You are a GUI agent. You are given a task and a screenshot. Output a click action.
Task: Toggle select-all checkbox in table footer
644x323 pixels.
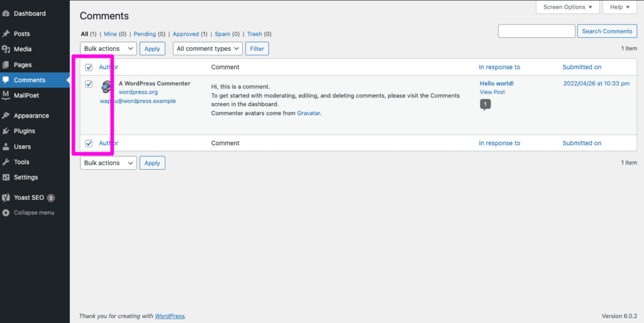click(x=89, y=143)
